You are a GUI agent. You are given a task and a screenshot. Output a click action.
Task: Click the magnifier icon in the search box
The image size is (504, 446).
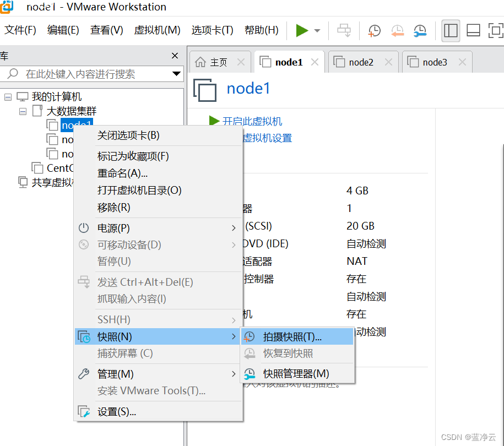(11, 74)
